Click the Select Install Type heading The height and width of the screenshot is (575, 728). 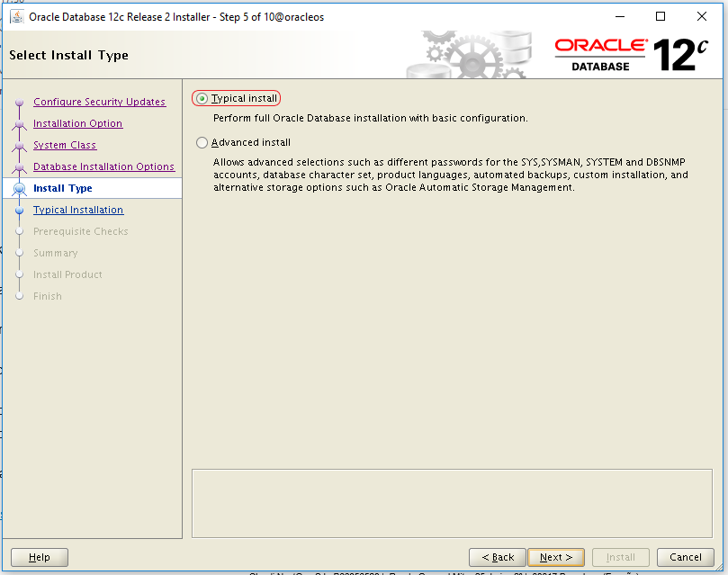click(x=68, y=55)
